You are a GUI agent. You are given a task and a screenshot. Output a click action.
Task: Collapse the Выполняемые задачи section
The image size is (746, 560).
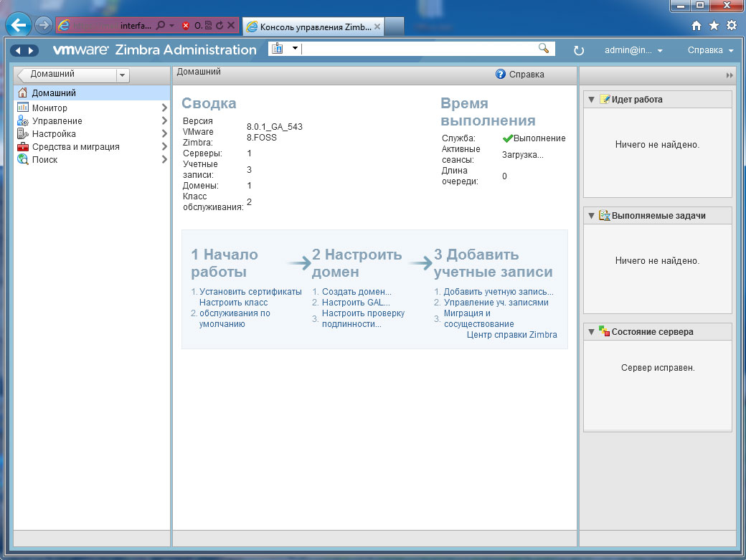point(592,216)
